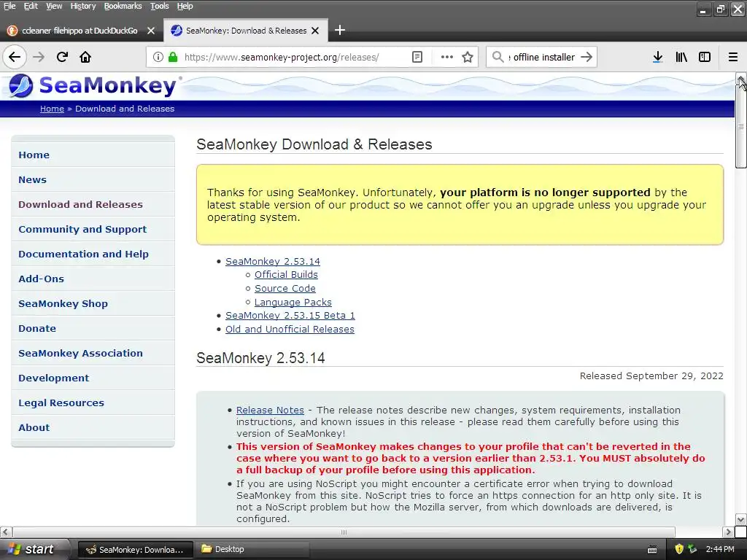Submit search with the go arrow
Viewport: 747px width, 560px height.
pyautogui.click(x=587, y=57)
